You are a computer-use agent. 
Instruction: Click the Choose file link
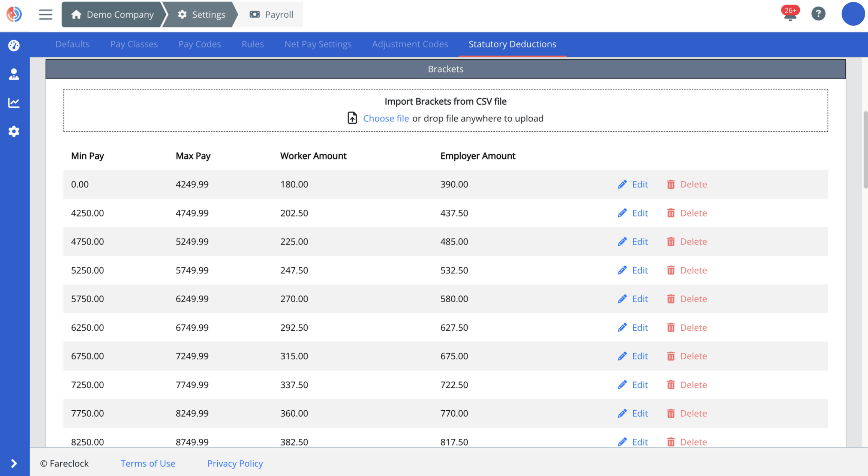[386, 118]
